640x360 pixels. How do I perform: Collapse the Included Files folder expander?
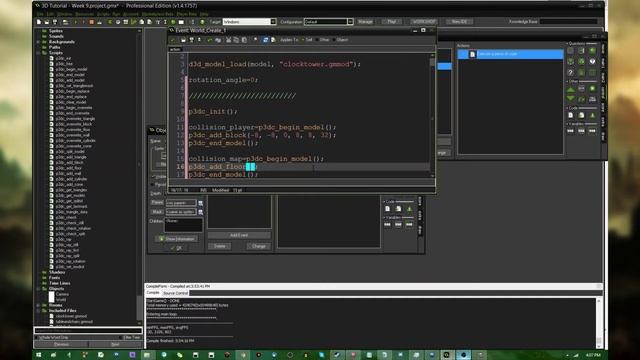point(38,311)
